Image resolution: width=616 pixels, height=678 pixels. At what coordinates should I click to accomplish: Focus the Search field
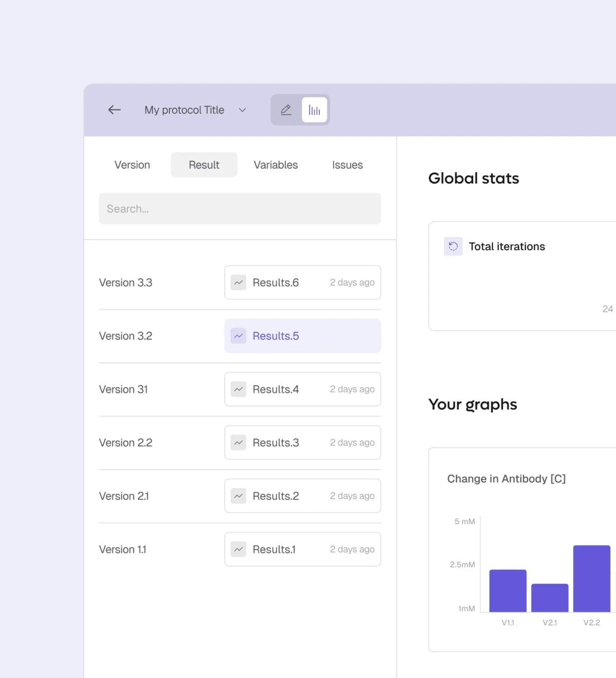click(240, 209)
